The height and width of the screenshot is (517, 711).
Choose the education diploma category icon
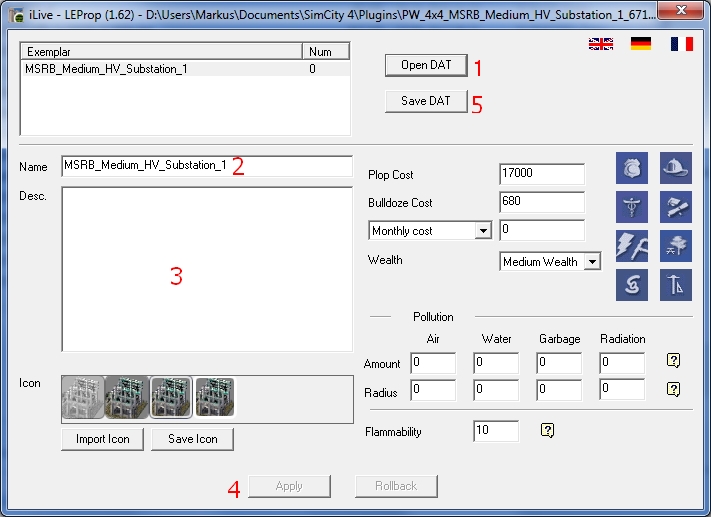(x=676, y=207)
